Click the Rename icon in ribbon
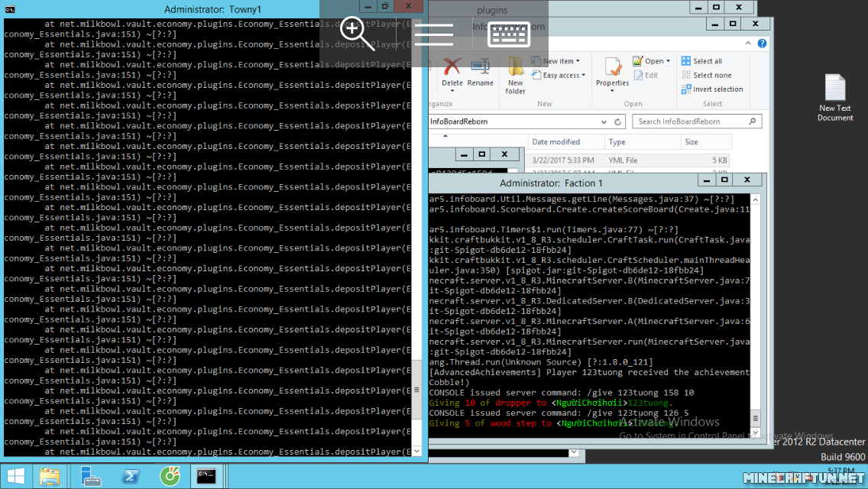Viewport: 868px width, 489px height. click(x=481, y=72)
